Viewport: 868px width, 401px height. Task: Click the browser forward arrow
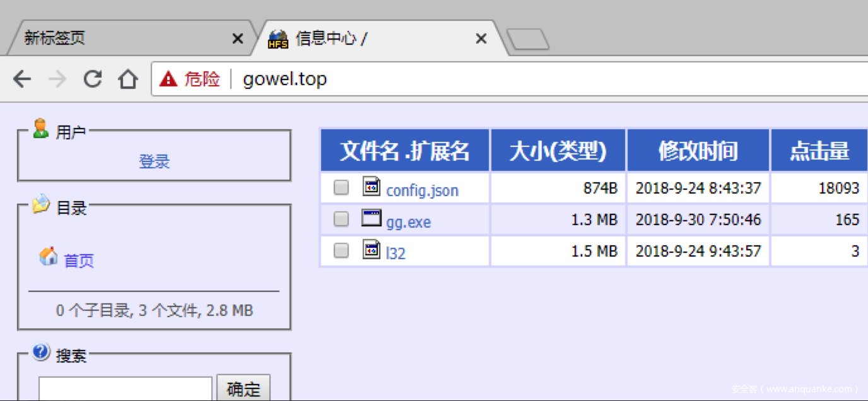(57, 79)
